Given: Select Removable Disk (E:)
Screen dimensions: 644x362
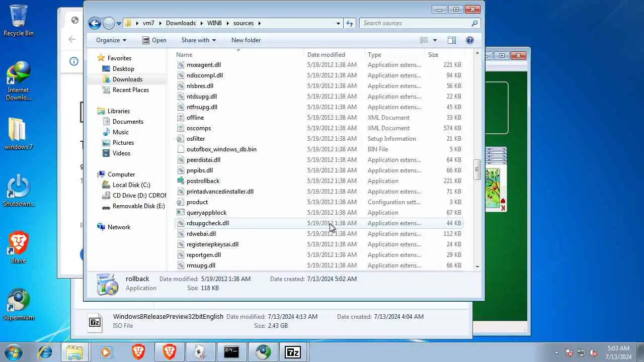Looking at the screenshot, I should pyautogui.click(x=138, y=206).
